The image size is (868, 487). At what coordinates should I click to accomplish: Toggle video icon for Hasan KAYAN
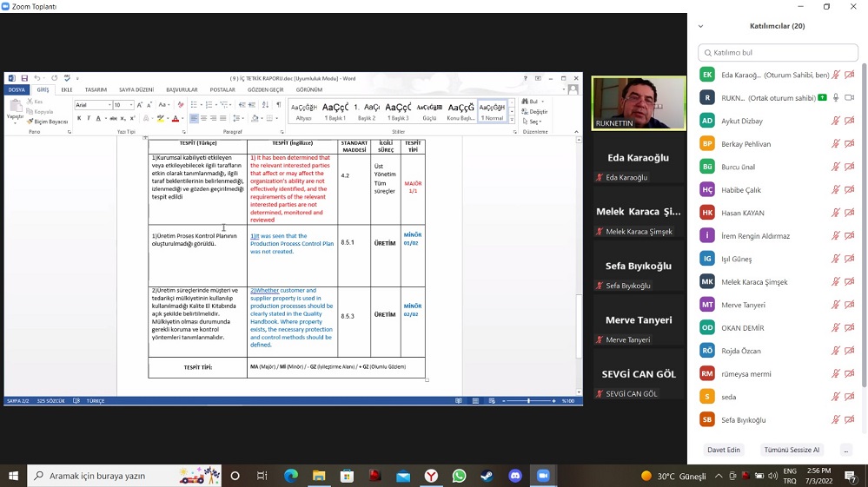click(x=849, y=213)
